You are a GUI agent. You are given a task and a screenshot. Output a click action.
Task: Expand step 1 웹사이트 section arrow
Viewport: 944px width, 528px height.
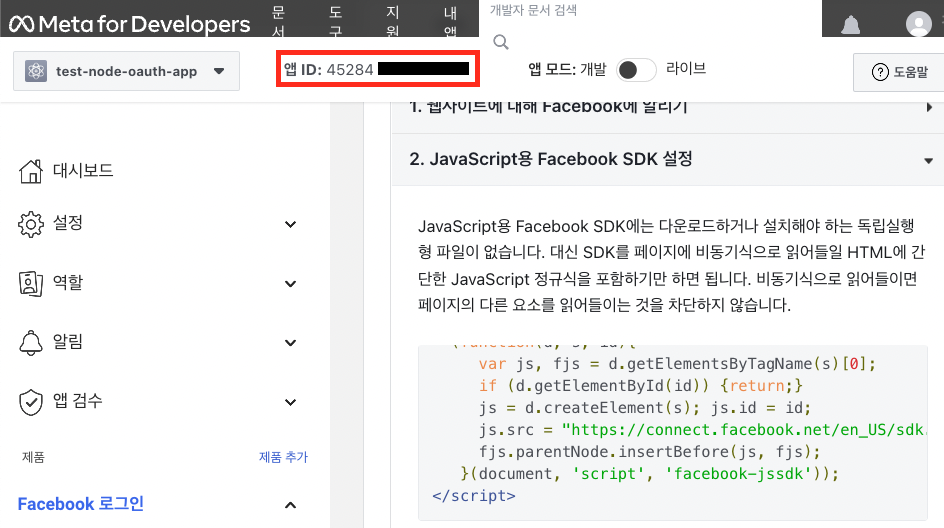pos(929,107)
